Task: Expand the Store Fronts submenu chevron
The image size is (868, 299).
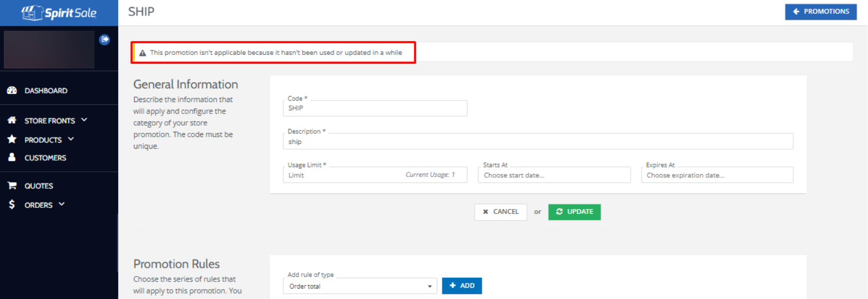Action: pyautogui.click(x=84, y=120)
